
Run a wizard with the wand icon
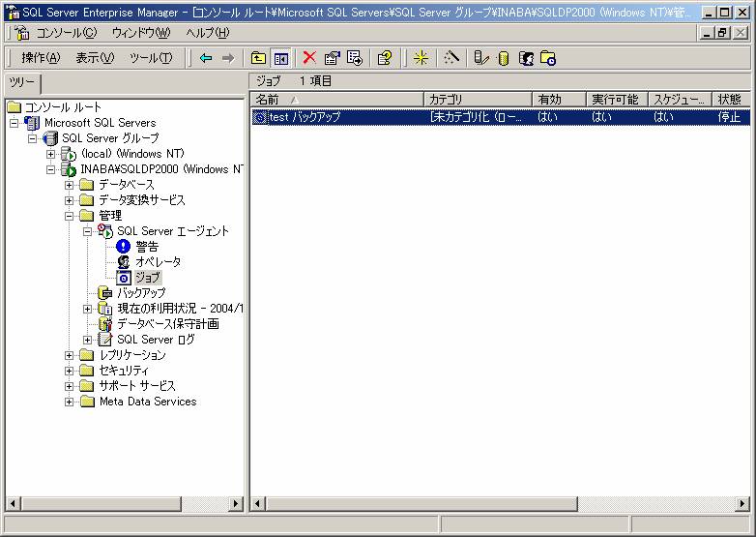[451, 58]
